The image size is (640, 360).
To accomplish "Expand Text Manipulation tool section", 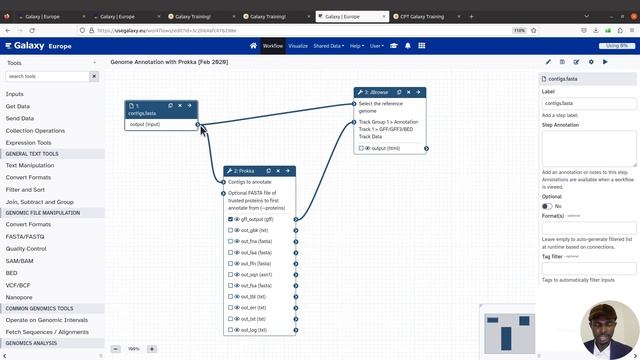I will point(30,165).
